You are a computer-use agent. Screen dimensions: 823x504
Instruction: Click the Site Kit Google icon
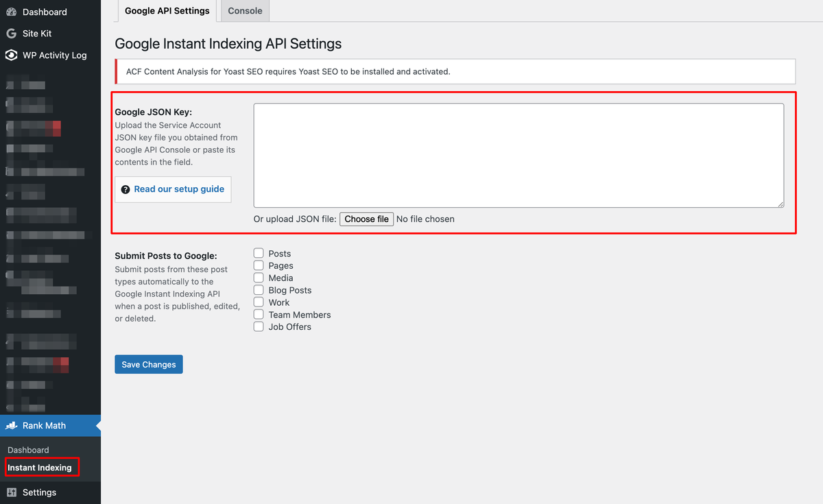(x=11, y=34)
